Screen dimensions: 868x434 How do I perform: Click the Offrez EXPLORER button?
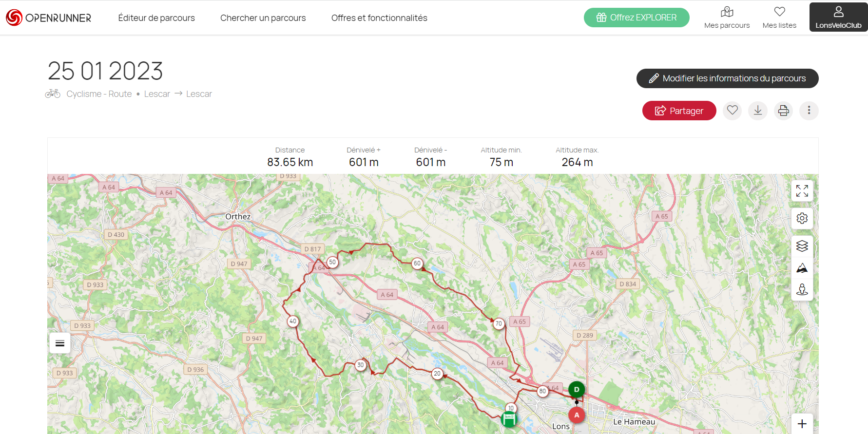(637, 18)
